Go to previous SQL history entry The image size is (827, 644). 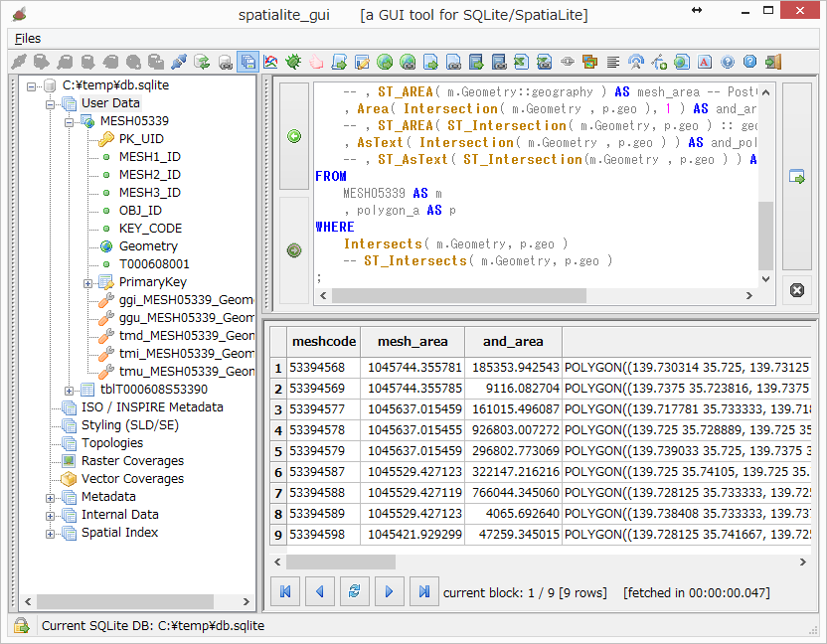[x=294, y=136]
